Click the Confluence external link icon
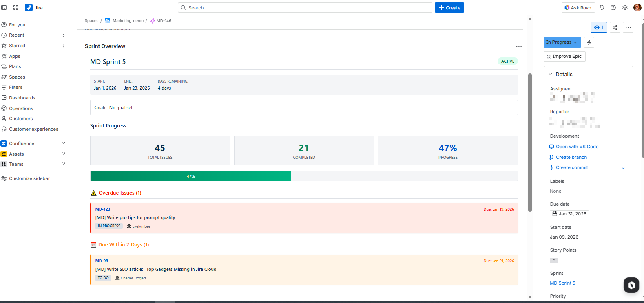The image size is (644, 303). pyautogui.click(x=64, y=144)
